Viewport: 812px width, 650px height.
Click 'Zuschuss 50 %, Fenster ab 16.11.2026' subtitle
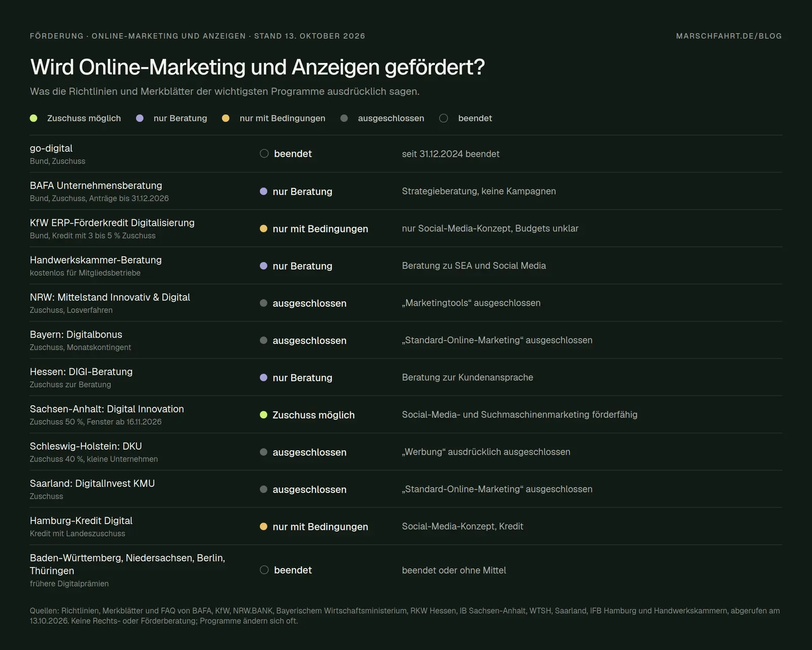coord(96,421)
